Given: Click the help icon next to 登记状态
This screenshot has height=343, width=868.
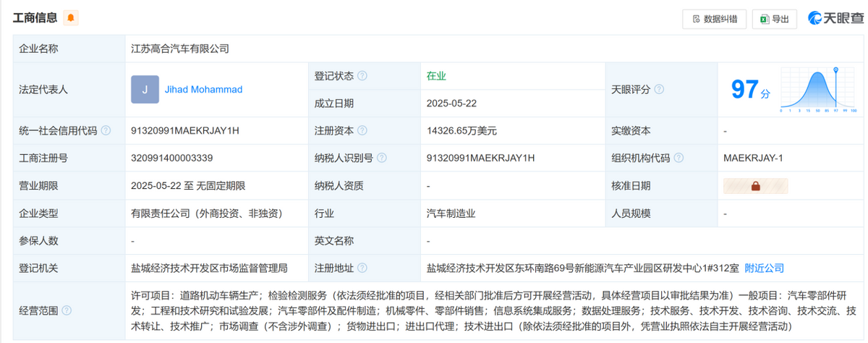Looking at the screenshot, I should tap(362, 76).
